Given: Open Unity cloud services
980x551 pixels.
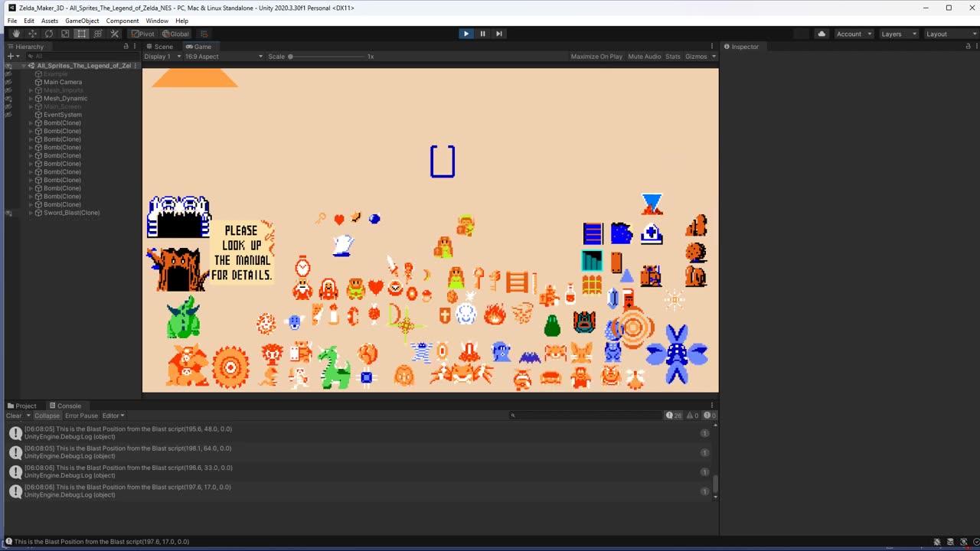Looking at the screenshot, I should coord(822,34).
